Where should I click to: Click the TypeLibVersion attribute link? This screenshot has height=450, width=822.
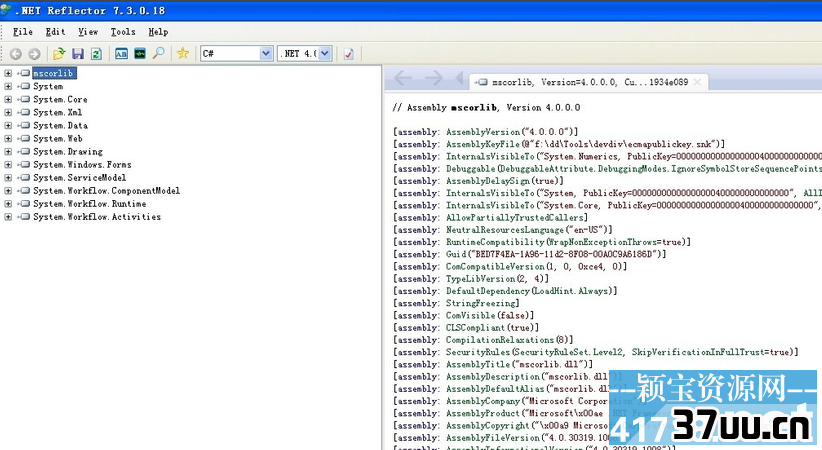tap(481, 279)
